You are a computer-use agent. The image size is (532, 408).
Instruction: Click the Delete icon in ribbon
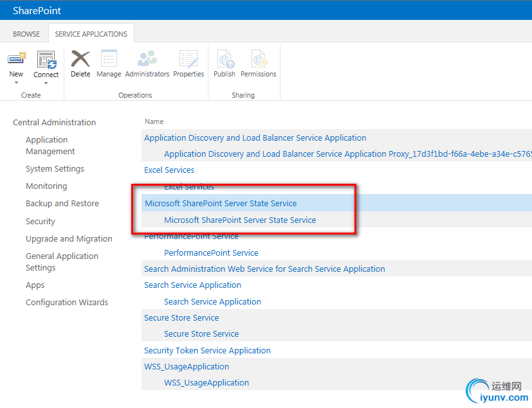click(x=80, y=60)
